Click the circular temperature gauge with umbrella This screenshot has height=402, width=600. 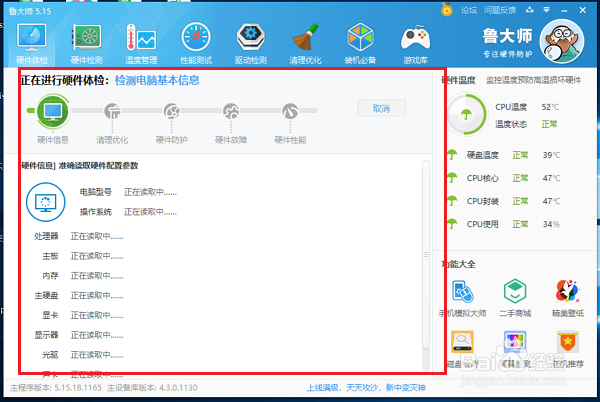click(467, 114)
